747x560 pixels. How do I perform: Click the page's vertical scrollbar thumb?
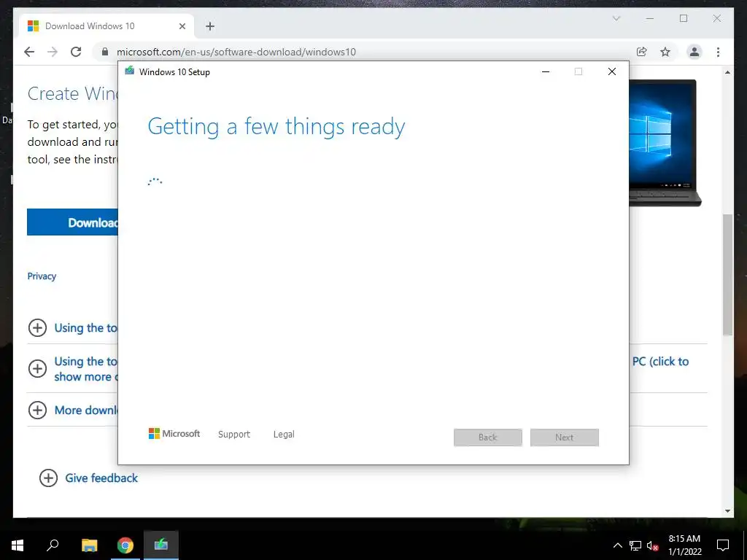pyautogui.click(x=727, y=275)
